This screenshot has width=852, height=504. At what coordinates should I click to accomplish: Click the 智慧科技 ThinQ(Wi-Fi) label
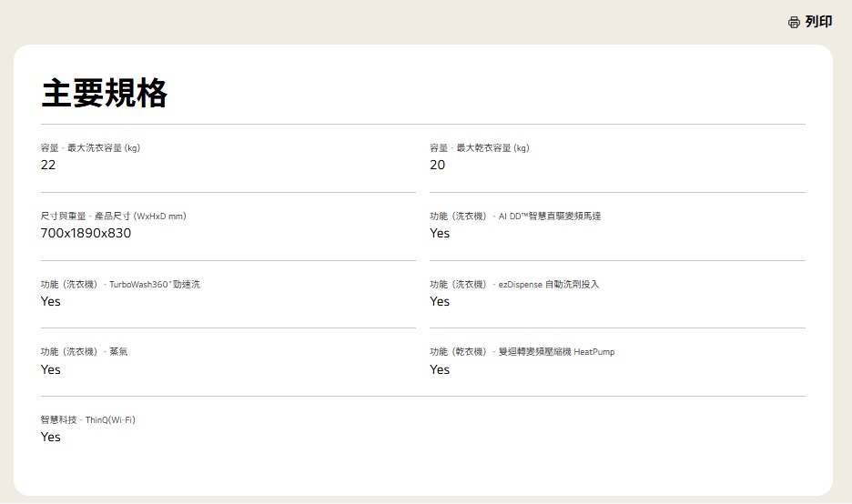[x=88, y=420]
